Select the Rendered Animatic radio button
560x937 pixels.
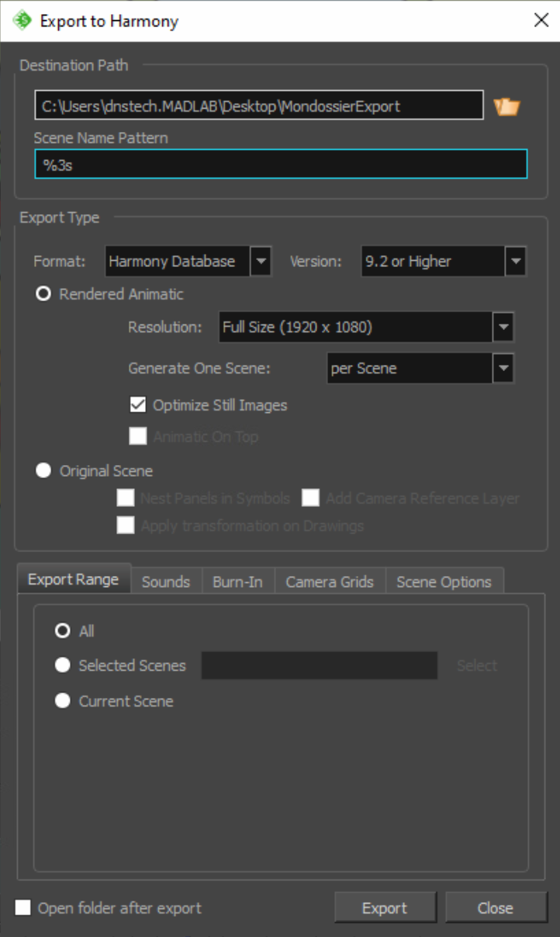pos(43,295)
